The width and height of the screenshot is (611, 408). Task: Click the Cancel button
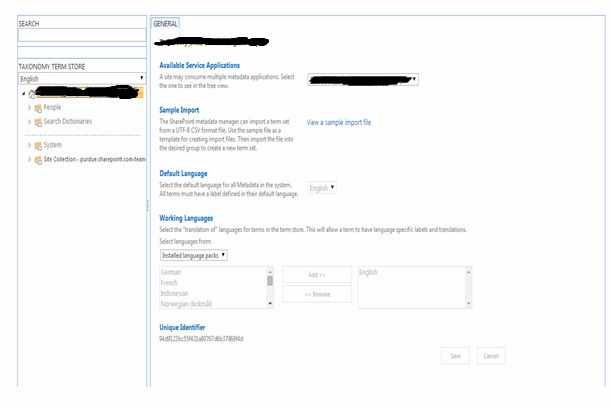click(x=491, y=356)
